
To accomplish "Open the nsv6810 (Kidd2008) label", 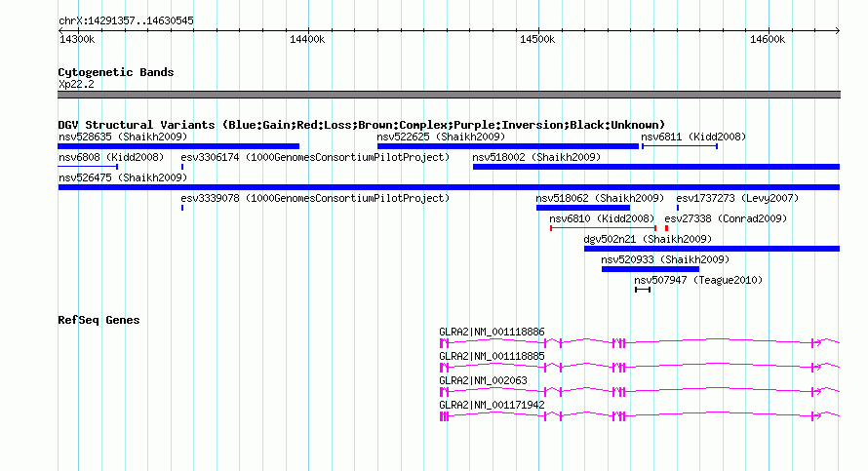I will [602, 218].
